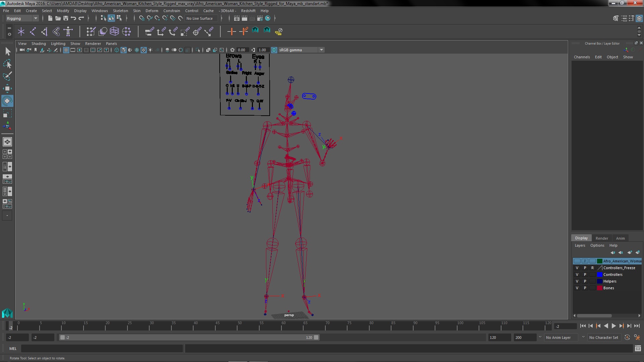Play animation backwards
This screenshot has width=644, height=362.
(x=606, y=326)
